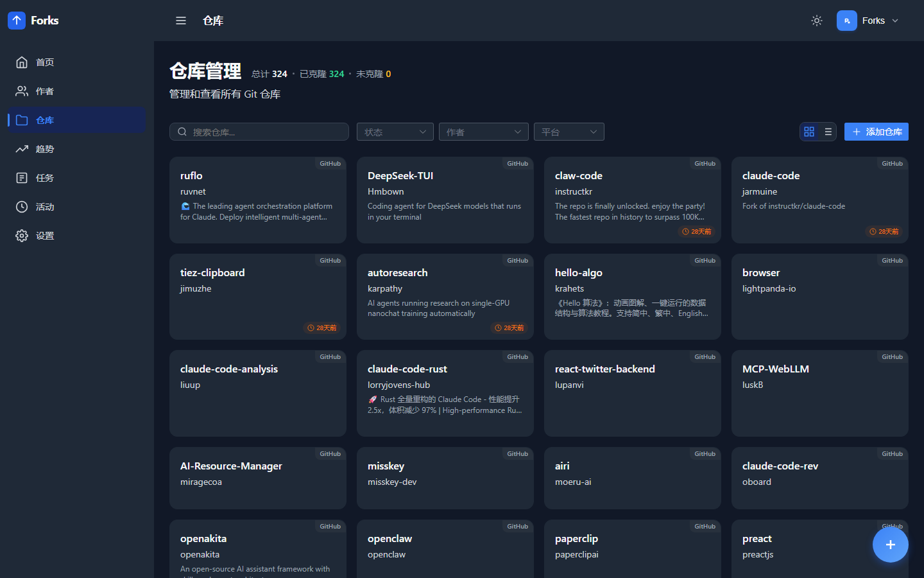This screenshot has width=924, height=578.
Task: Open the browser repository by lightpanda-io
Action: point(820,297)
